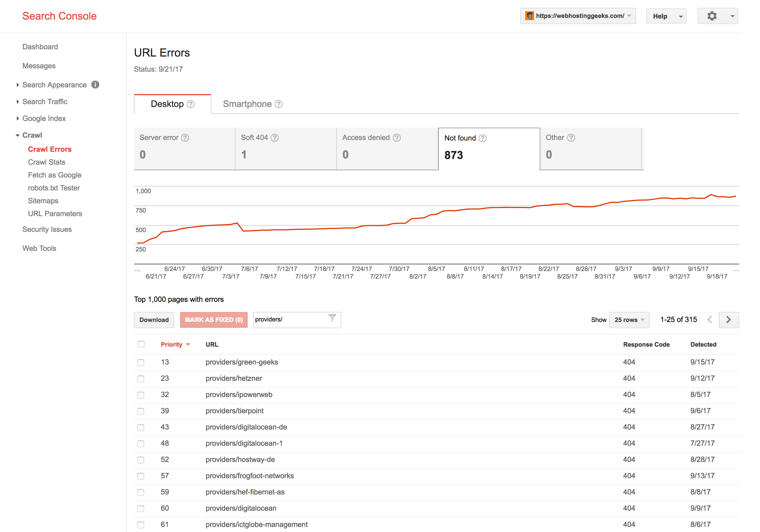Open the Help dropdown
The image size is (760, 532).
(666, 16)
